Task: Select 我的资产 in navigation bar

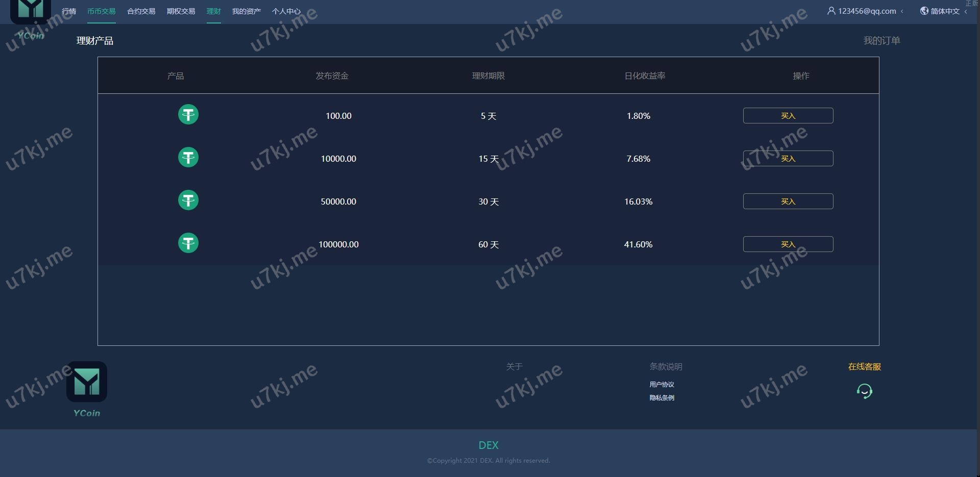Action: (246, 11)
